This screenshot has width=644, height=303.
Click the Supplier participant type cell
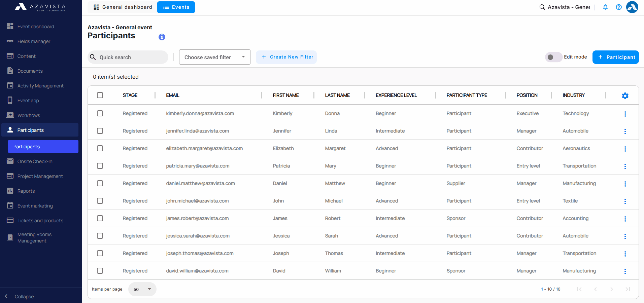(x=456, y=183)
